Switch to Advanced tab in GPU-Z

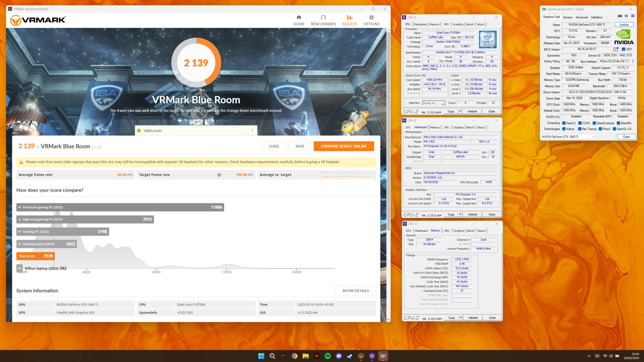[581, 17]
